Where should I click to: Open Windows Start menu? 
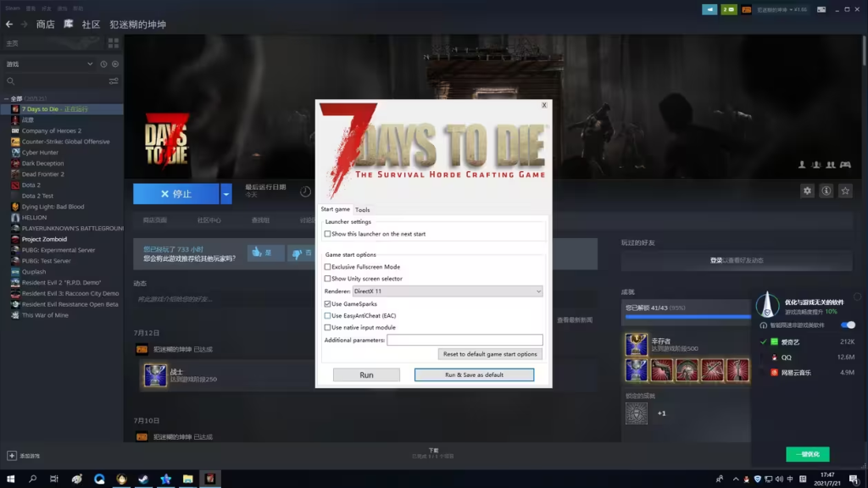pyautogui.click(x=10, y=479)
